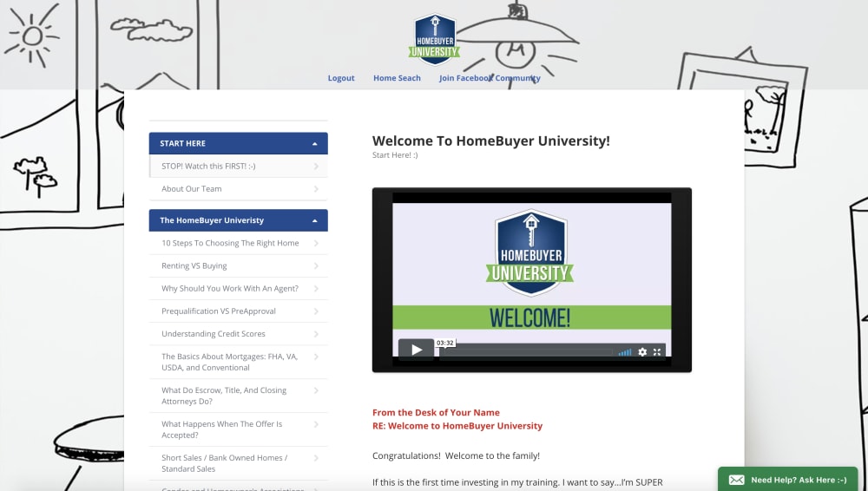Play the welcome video
Screen dimensions: 868x491
(417, 350)
